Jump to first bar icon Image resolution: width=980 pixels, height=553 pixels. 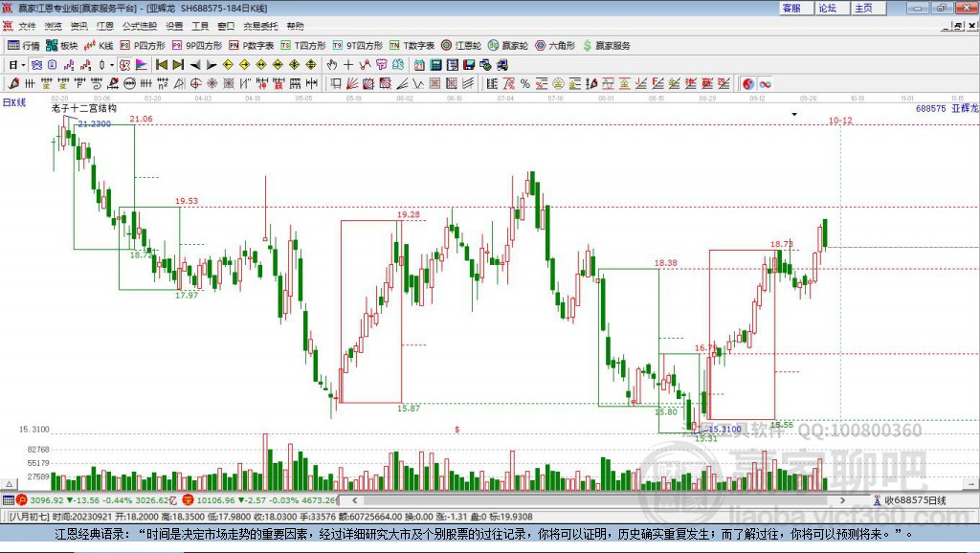point(162,65)
